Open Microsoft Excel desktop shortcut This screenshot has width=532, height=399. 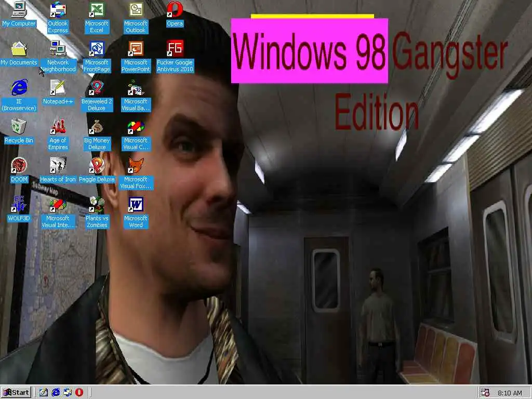[x=97, y=18]
